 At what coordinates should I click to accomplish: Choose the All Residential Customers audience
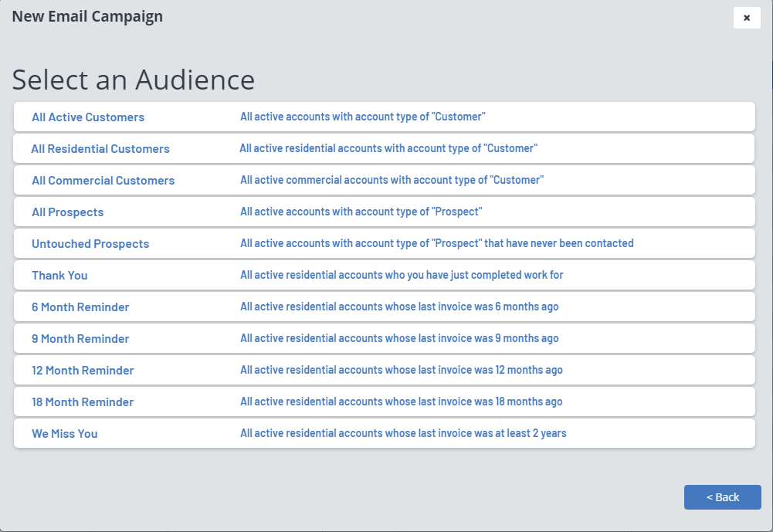tap(100, 149)
